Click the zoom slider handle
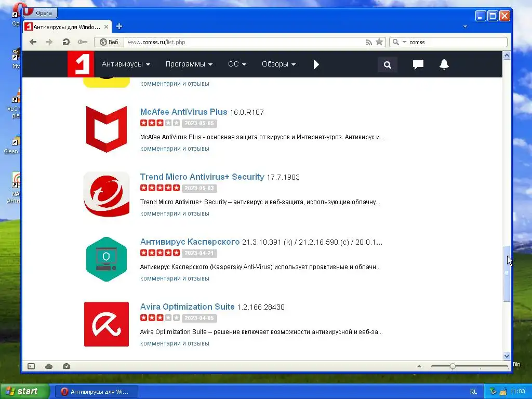Screen dimensions: 532x399 [x=453, y=366]
